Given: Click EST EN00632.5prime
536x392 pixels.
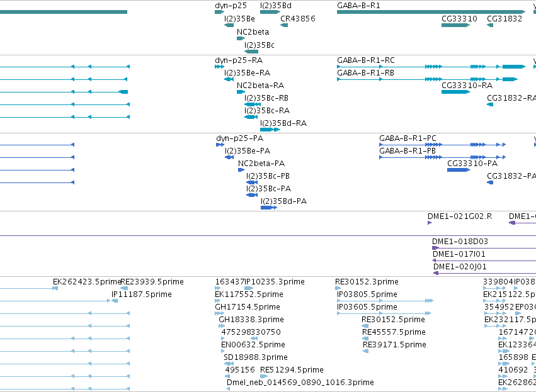Looking at the screenshot, I should tap(253, 345).
